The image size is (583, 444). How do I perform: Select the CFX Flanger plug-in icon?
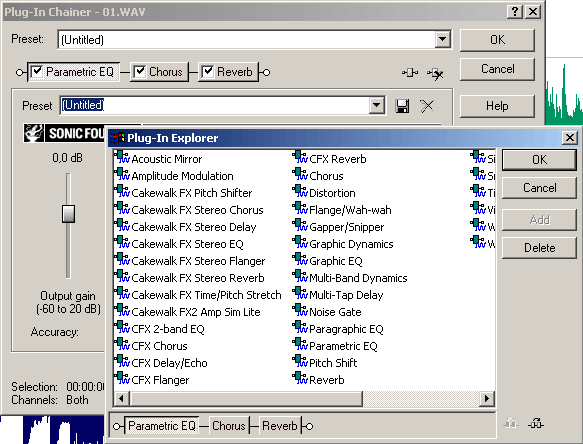122,379
